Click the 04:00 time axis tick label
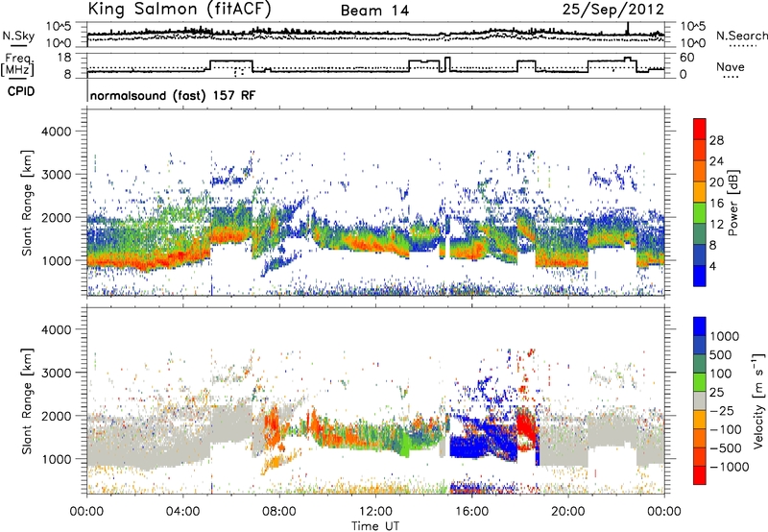 coord(182,512)
